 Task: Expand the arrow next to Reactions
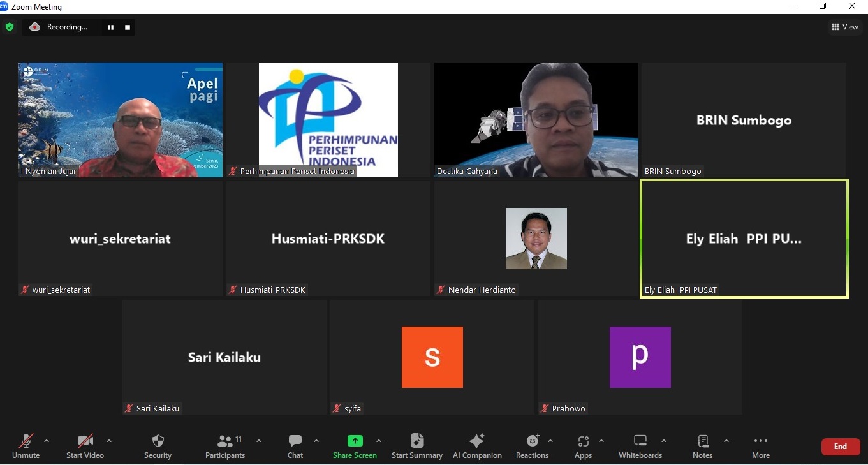(550, 441)
